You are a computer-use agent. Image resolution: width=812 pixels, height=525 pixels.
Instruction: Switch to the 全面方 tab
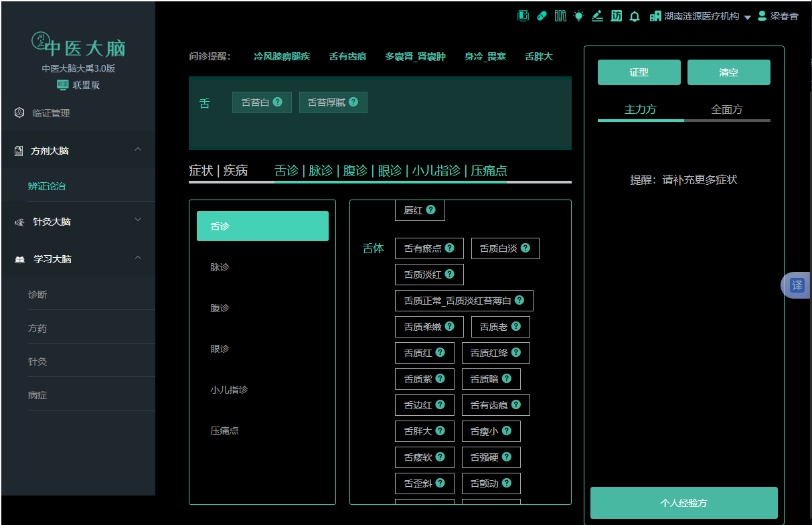coord(727,109)
